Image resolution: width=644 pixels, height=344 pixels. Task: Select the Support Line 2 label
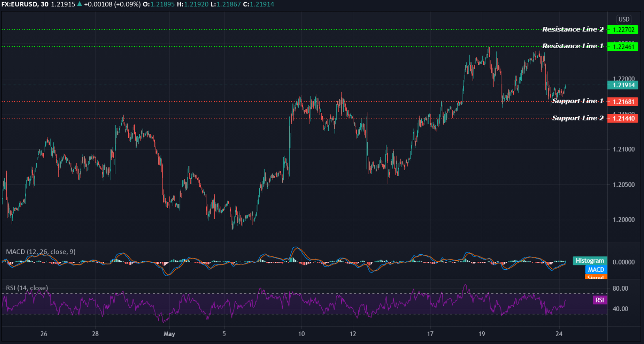coord(578,118)
